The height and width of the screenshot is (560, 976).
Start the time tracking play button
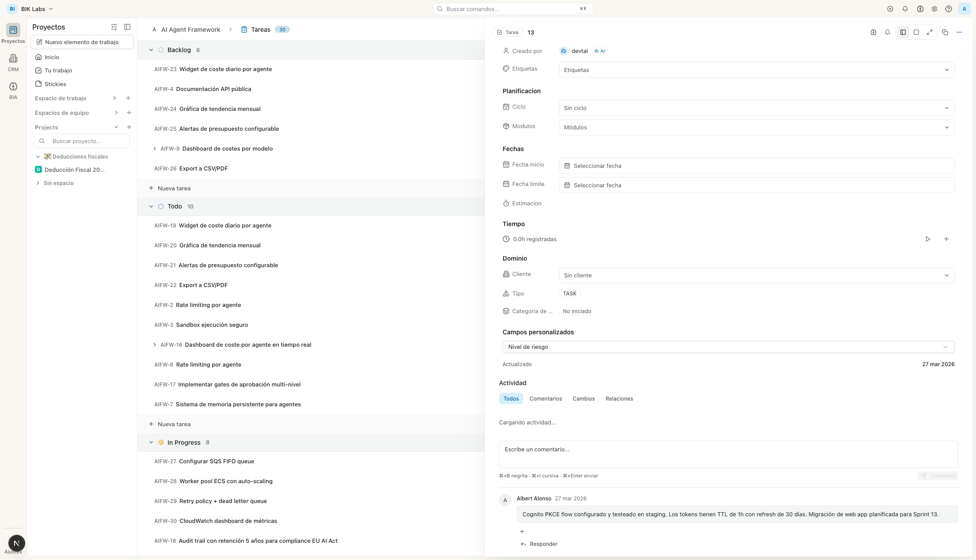pyautogui.click(x=927, y=239)
